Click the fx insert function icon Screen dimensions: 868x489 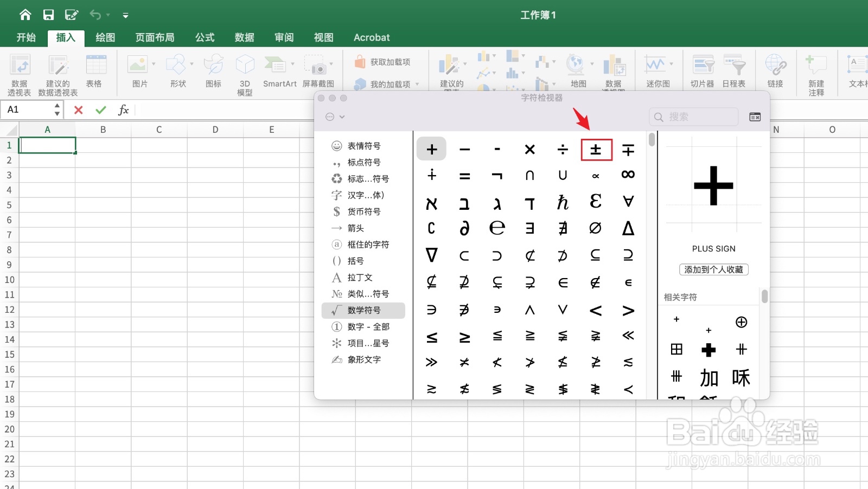[123, 110]
